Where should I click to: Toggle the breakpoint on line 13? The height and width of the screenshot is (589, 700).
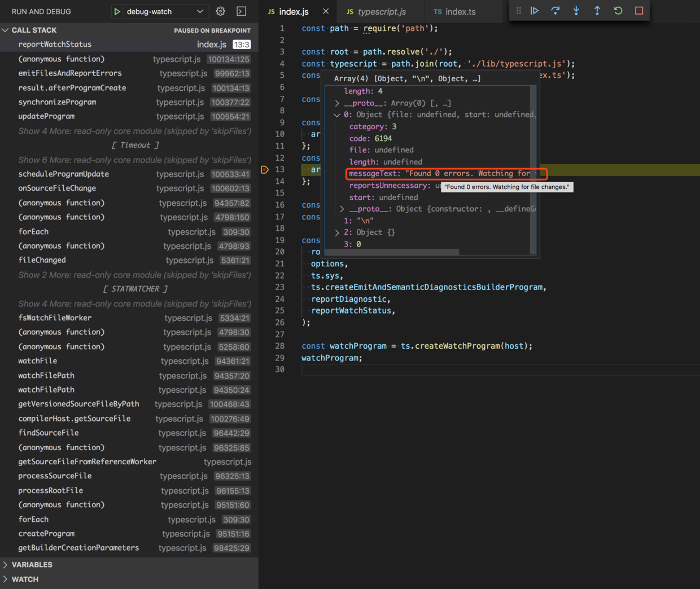point(265,169)
